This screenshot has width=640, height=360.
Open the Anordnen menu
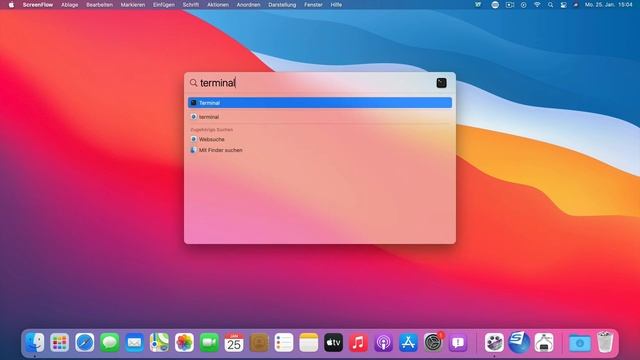pos(248,5)
